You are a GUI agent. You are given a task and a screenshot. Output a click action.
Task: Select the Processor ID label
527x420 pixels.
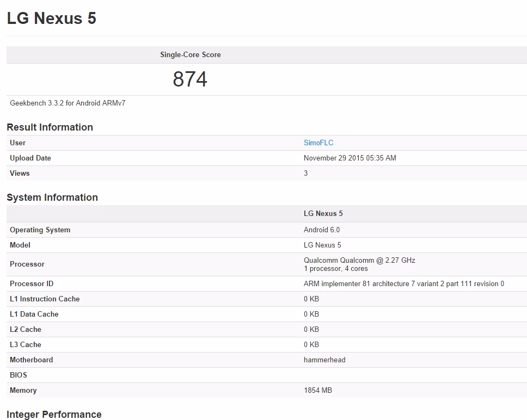coord(32,283)
